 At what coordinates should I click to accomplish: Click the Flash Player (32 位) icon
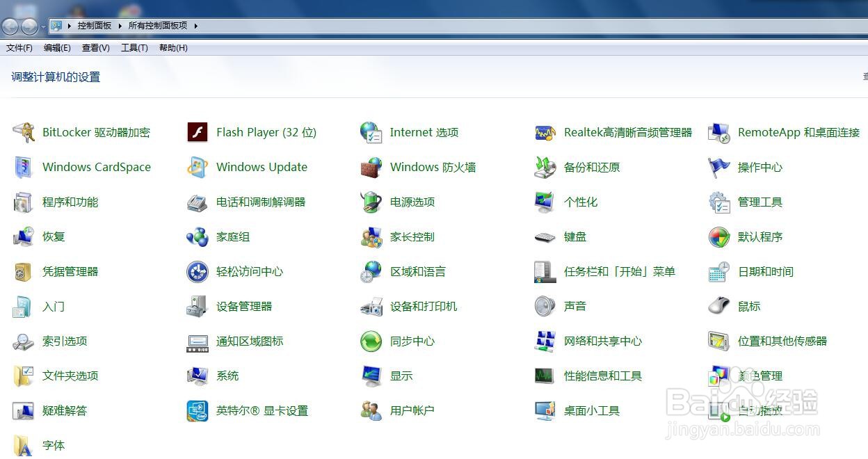198,132
